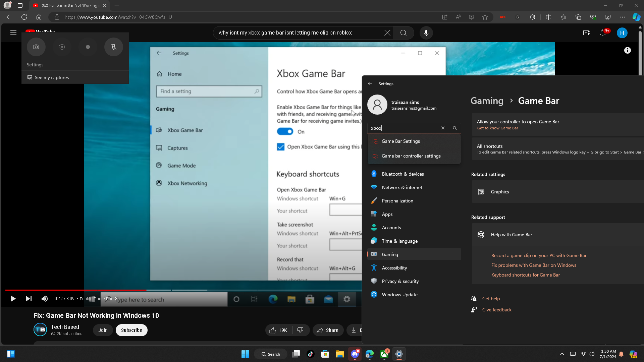The width and height of the screenshot is (644, 362).
Task: Join the Tech Based channel
Action: 103,330
